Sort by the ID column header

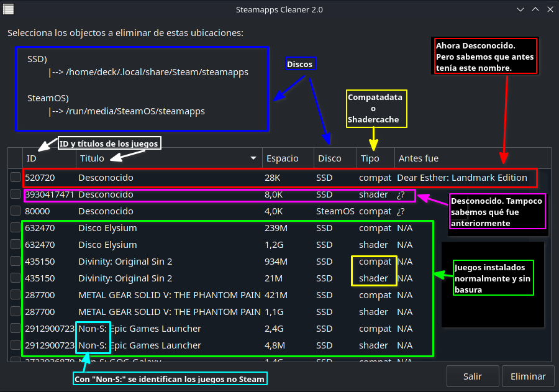49,158
